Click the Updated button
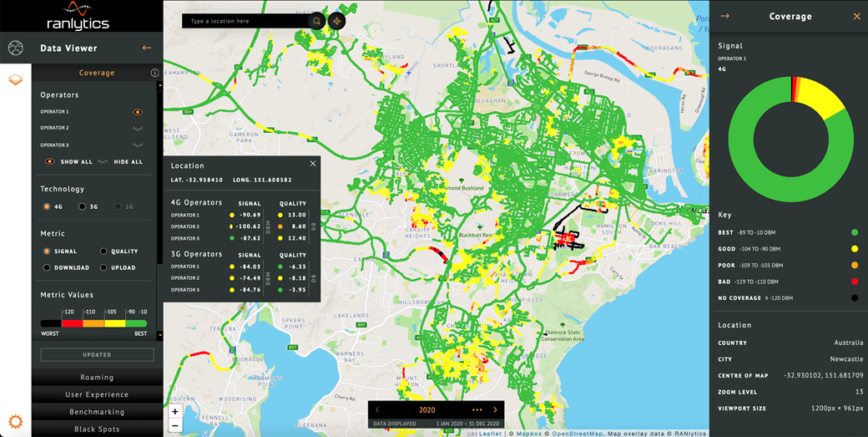This screenshot has width=868, height=437. click(x=97, y=354)
